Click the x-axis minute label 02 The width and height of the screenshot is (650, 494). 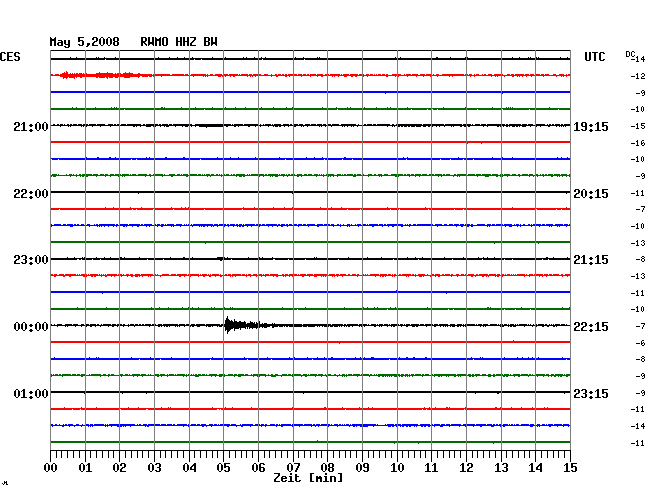(119, 468)
